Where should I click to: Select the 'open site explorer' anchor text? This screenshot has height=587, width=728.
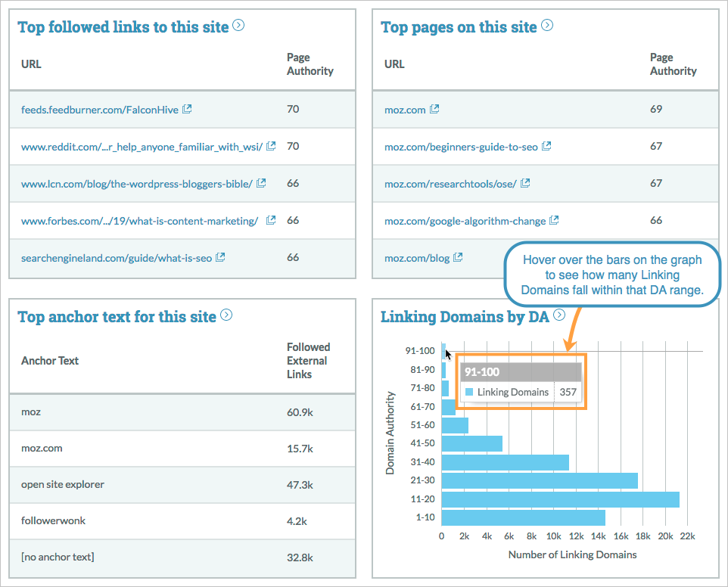coord(63,484)
